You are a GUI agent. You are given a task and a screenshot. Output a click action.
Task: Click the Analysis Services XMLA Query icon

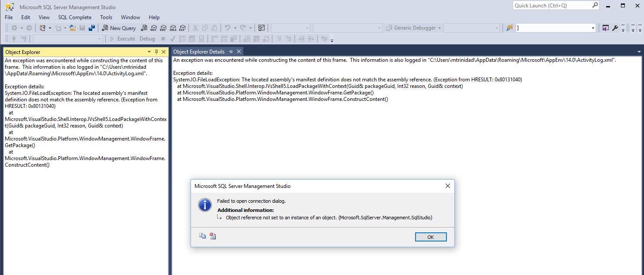(173, 28)
